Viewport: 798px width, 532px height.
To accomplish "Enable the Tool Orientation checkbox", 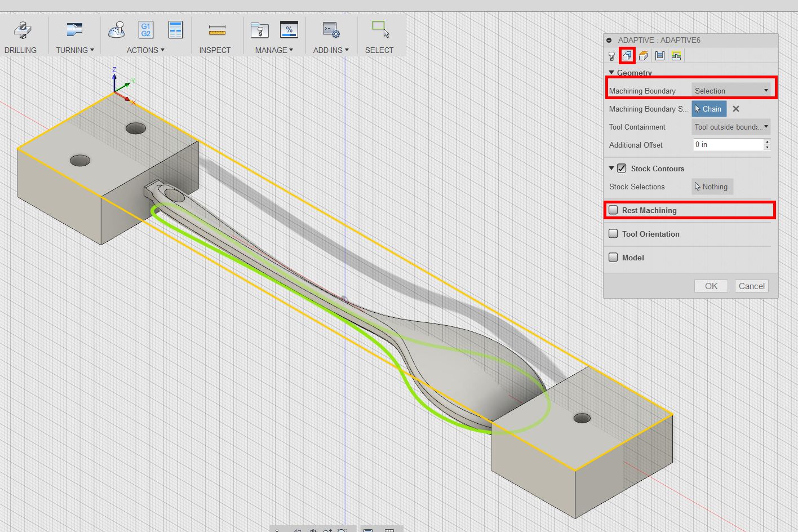I will 614,234.
